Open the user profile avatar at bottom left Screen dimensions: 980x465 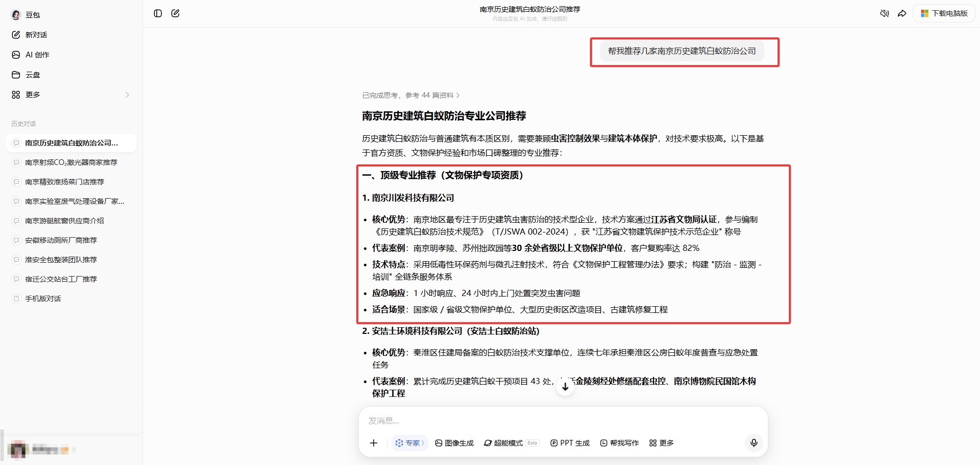[18, 450]
